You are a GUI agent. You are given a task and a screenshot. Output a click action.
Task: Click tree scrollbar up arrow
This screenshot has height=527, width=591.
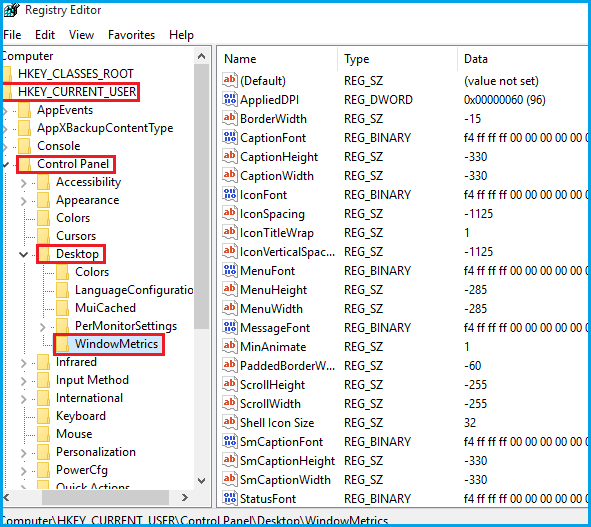point(202,57)
